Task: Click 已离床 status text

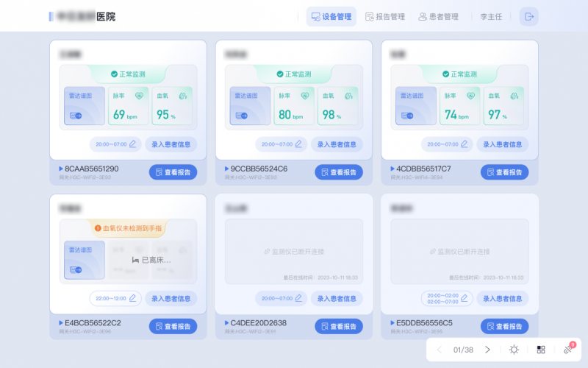Action: [x=151, y=260]
